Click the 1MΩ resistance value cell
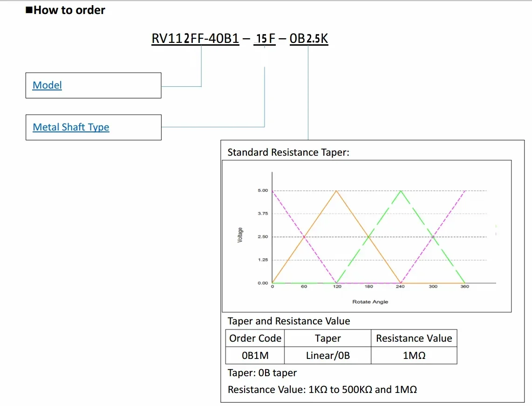Viewport: 532px width, 406px height. [x=414, y=356]
